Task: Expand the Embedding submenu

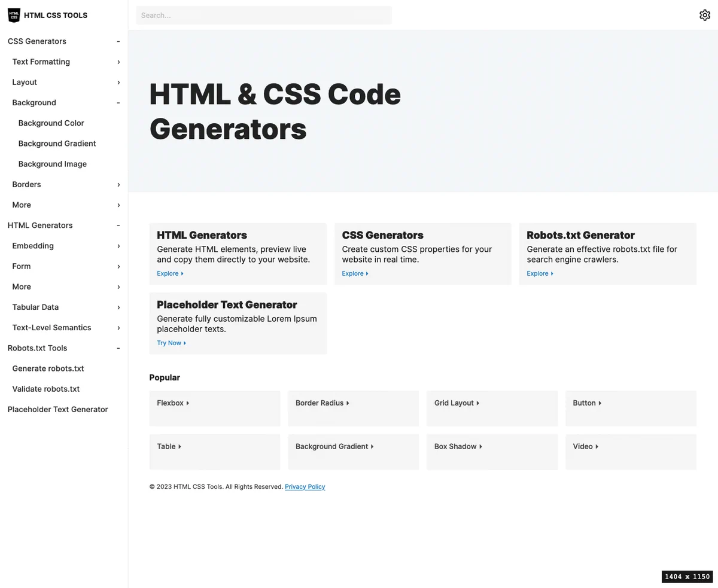Action: tap(118, 246)
